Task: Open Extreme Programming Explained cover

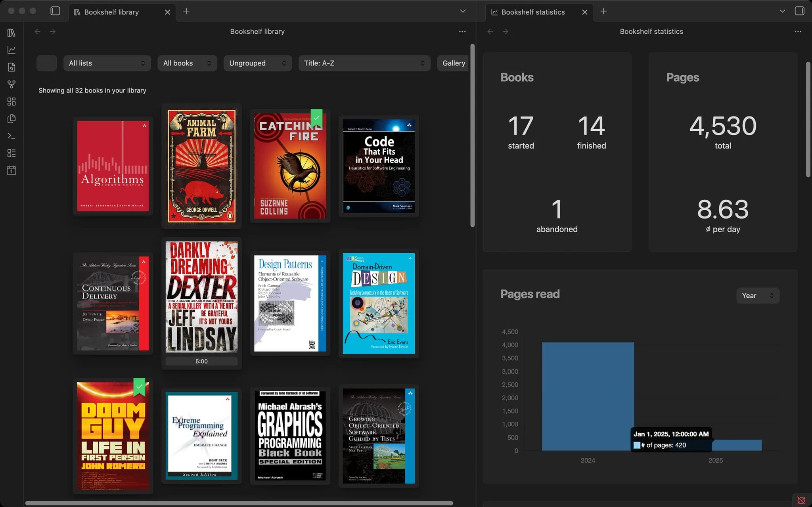Action: 201,436
